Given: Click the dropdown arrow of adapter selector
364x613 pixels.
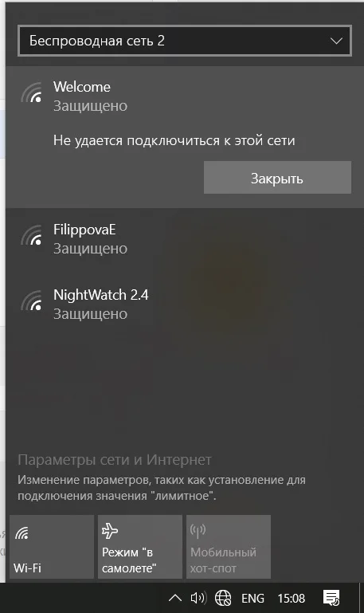Looking at the screenshot, I should 336,41.
